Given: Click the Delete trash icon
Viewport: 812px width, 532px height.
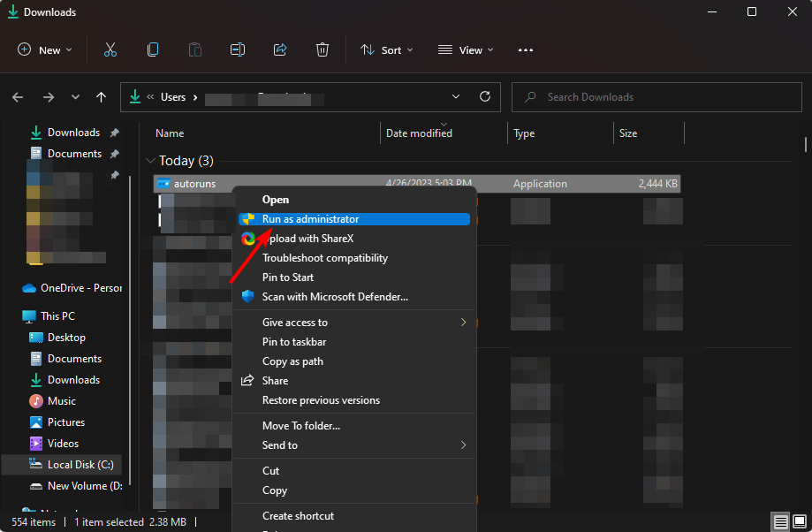Looking at the screenshot, I should point(323,49).
